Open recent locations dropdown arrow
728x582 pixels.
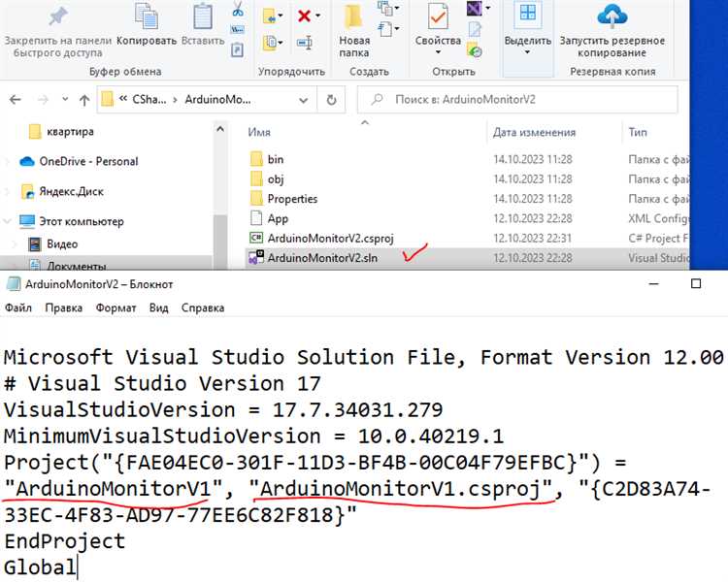coord(65,99)
